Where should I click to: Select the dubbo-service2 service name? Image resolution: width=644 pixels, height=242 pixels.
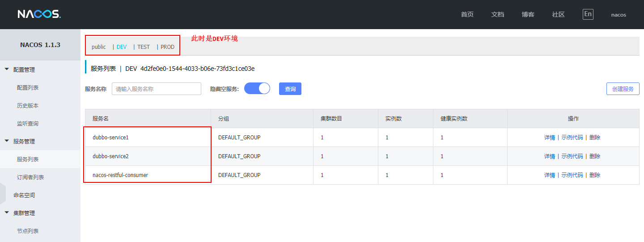click(x=110, y=156)
